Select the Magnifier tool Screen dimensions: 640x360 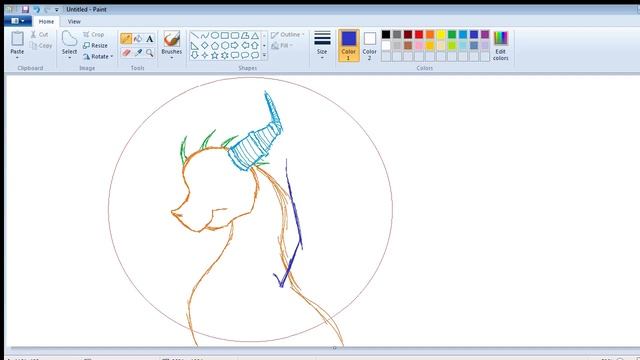click(150, 53)
